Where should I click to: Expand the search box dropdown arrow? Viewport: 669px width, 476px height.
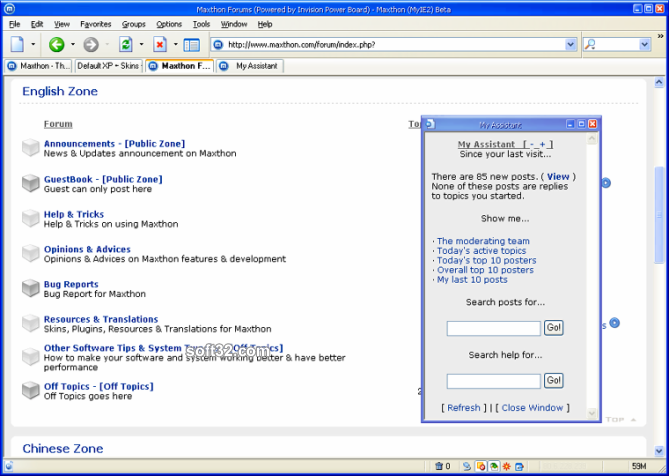pos(644,44)
